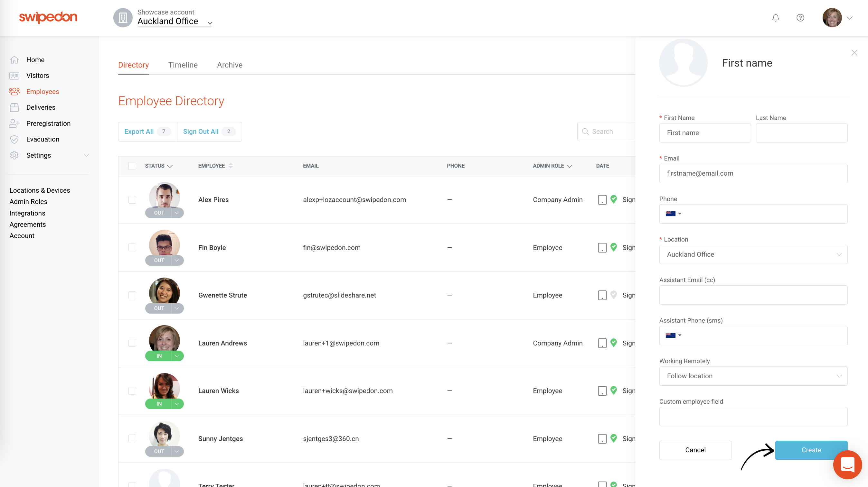
Task: Toggle Sunny Jentges OUT status button
Action: click(158, 451)
